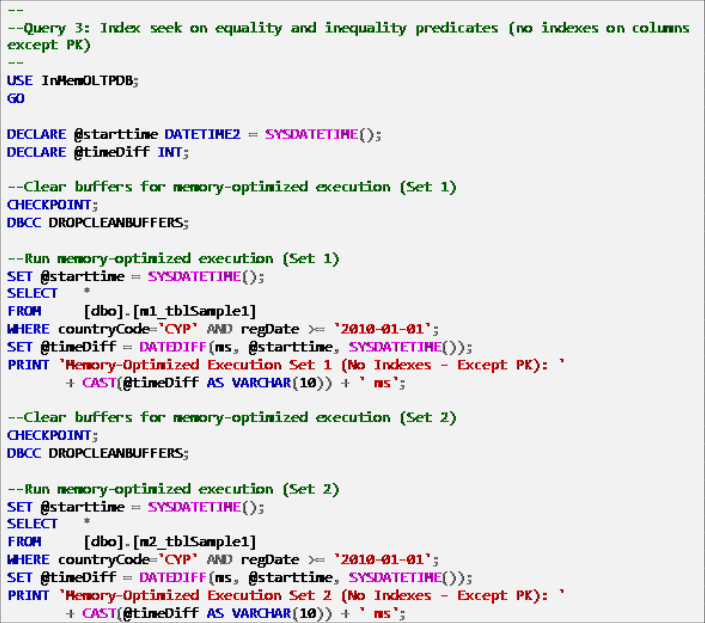This screenshot has width=705, height=623.
Task: Click the "--Clear buffers" comment for Set 2
Action: coord(232,418)
